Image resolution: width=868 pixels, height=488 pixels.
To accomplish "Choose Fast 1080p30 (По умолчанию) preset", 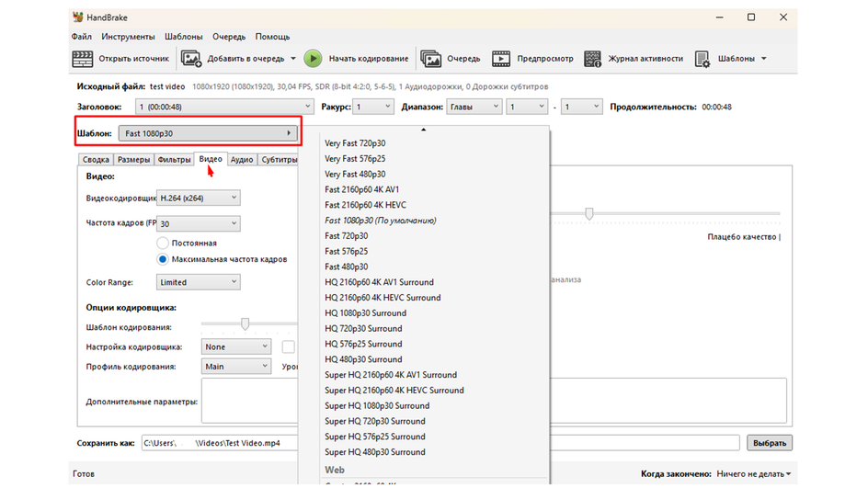I will pyautogui.click(x=381, y=221).
